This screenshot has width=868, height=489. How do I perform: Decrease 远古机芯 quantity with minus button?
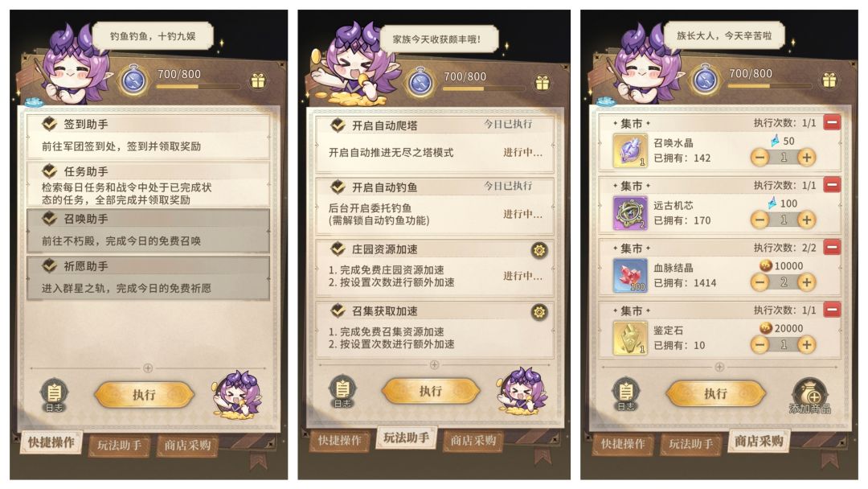[760, 220]
